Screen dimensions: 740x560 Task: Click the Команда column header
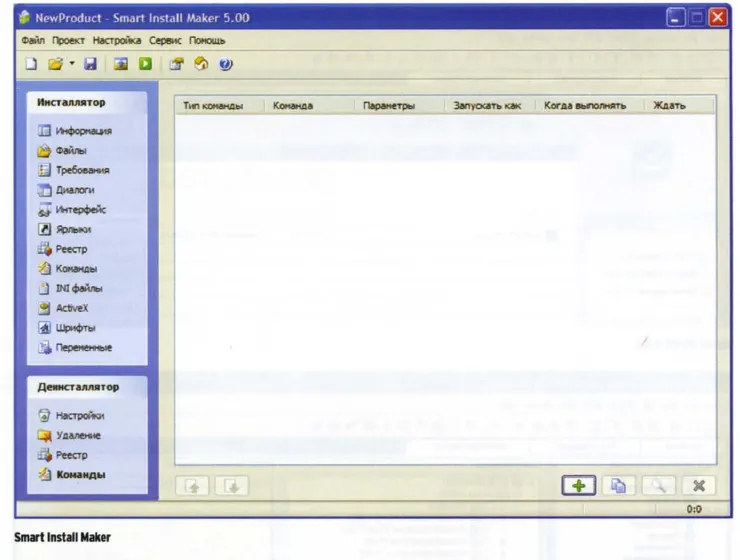click(309, 106)
